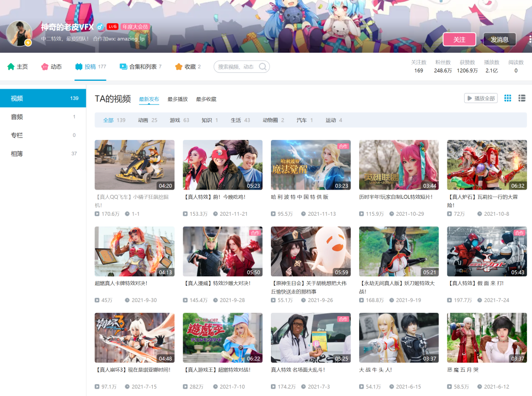Open the 魔法觉醒 哈利波特 video thumbnail
The width and height of the screenshot is (532, 396).
[311, 165]
